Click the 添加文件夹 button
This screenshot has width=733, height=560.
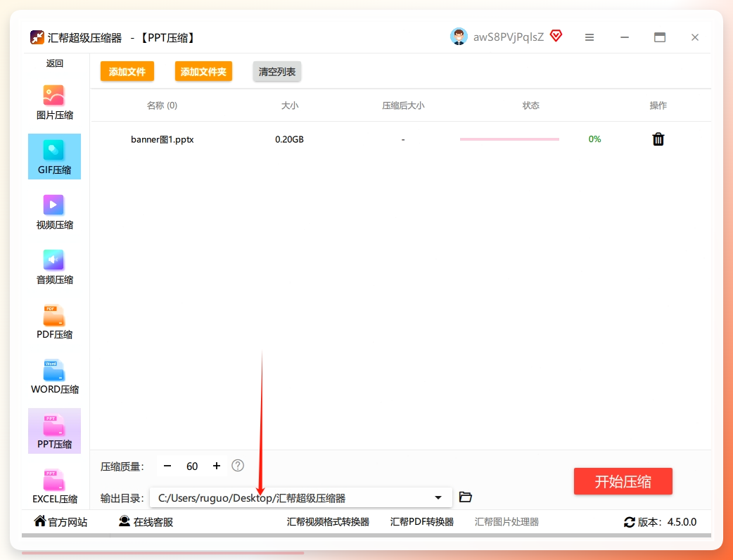[x=203, y=72]
